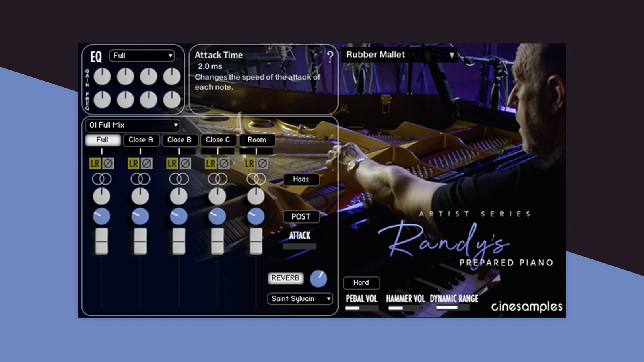
Task: Click stereo width rings on Room channel
Action: tap(256, 179)
